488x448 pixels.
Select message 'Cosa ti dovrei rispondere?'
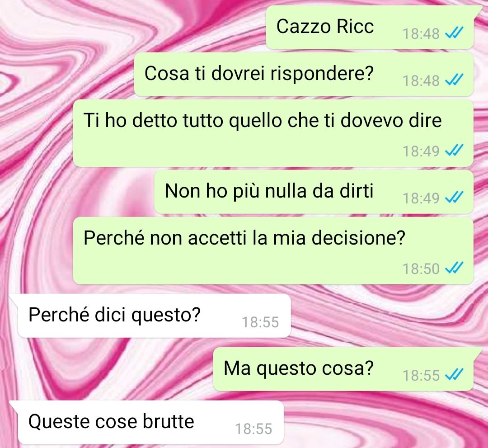click(304, 75)
